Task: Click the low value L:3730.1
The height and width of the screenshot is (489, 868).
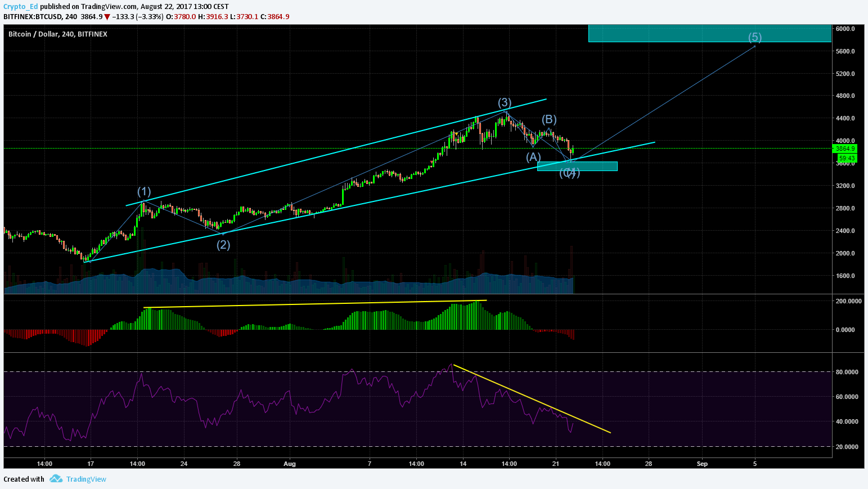Action: pos(244,17)
